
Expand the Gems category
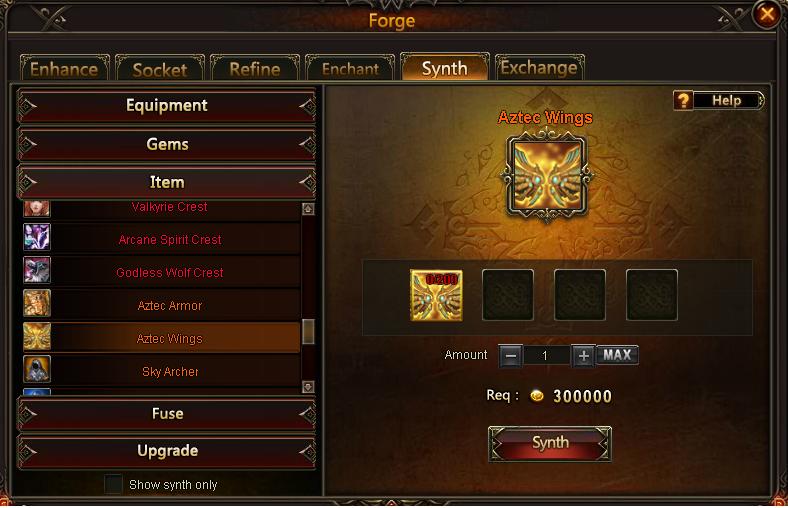click(167, 144)
